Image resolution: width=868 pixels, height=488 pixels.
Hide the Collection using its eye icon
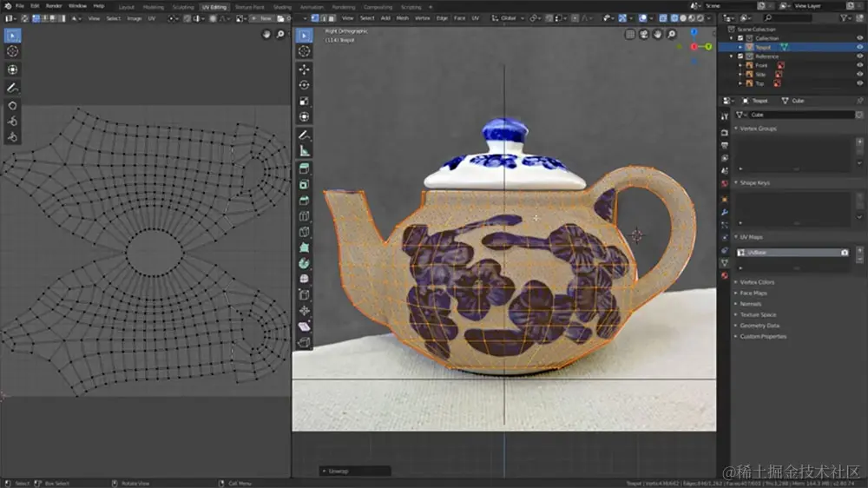(859, 38)
